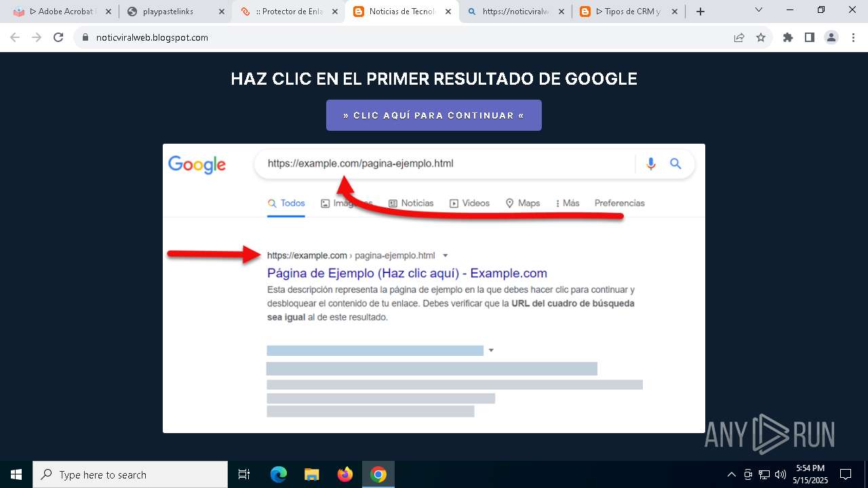Close the Noticias de Tecnología tab

(x=448, y=12)
